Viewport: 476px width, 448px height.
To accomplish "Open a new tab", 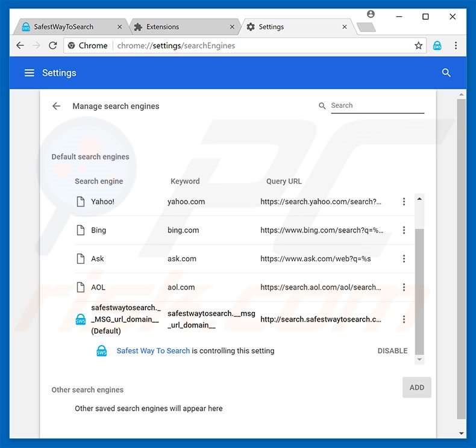I will tap(366, 27).
